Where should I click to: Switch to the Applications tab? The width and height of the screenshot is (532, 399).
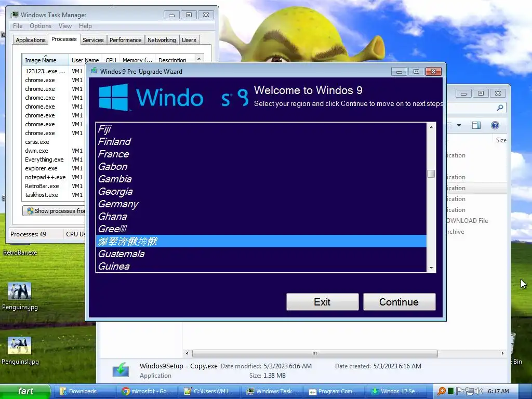31,39
